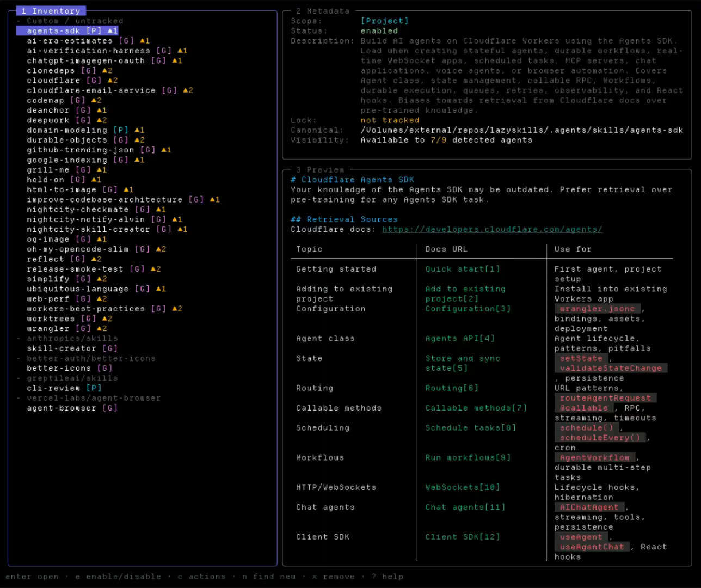This screenshot has height=588, width=701.
Task: Select html-to-image entry
Action: (x=80, y=189)
